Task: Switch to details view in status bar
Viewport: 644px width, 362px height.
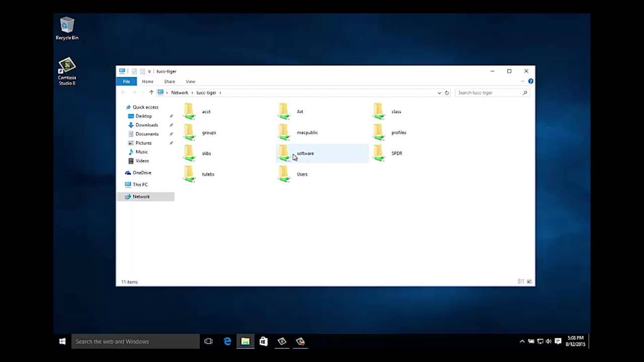Action: (521, 282)
